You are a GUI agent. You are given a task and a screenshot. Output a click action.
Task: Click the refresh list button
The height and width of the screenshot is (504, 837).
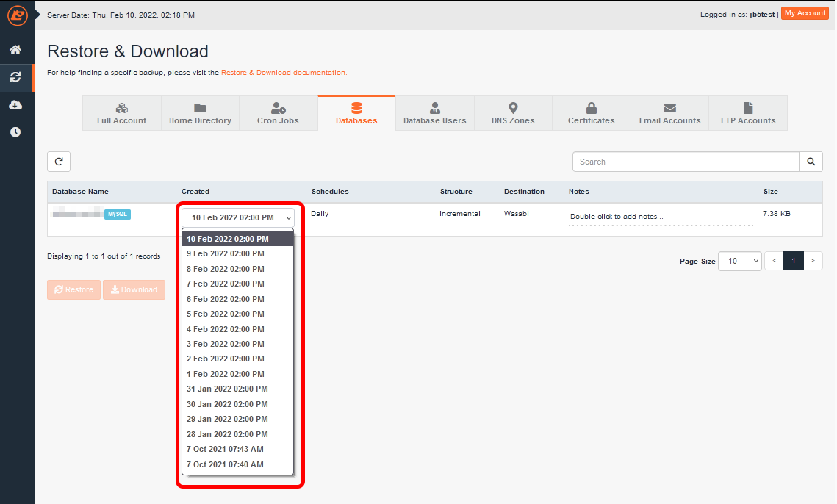(59, 162)
